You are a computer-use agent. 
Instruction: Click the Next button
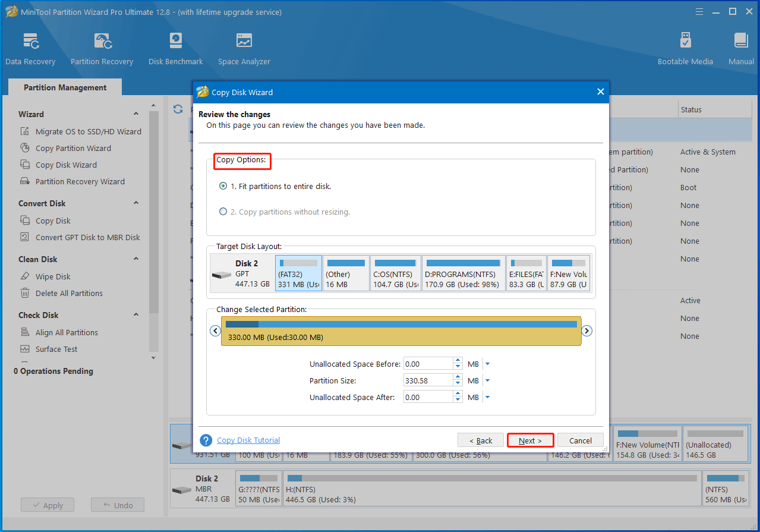[x=530, y=440]
